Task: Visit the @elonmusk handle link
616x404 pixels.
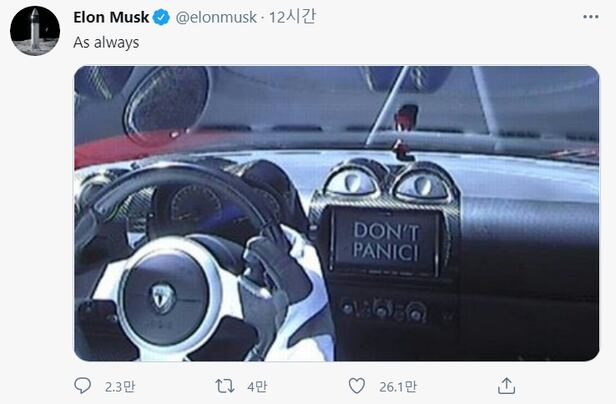Action: click(216, 17)
